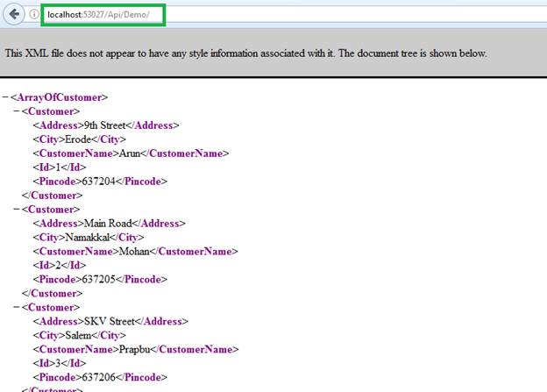The image size is (547, 392).
Task: Select the CustomerName Mohan line
Action: pyautogui.click(x=135, y=252)
